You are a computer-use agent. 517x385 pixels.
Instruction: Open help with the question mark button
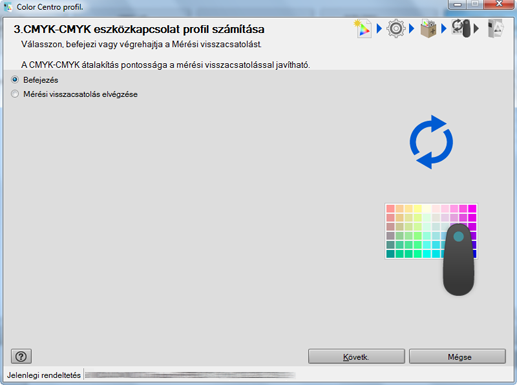click(x=21, y=356)
